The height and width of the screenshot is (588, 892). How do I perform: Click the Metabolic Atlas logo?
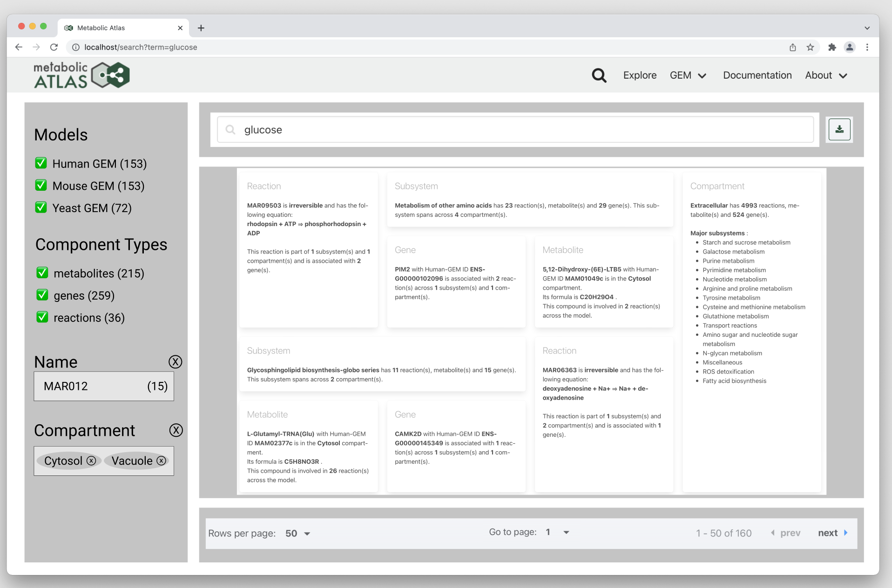tap(81, 74)
